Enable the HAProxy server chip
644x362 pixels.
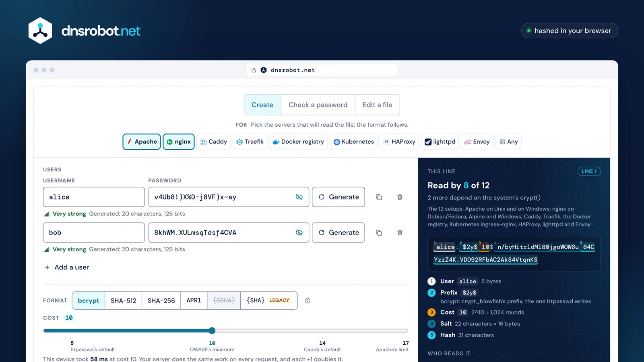[399, 142]
